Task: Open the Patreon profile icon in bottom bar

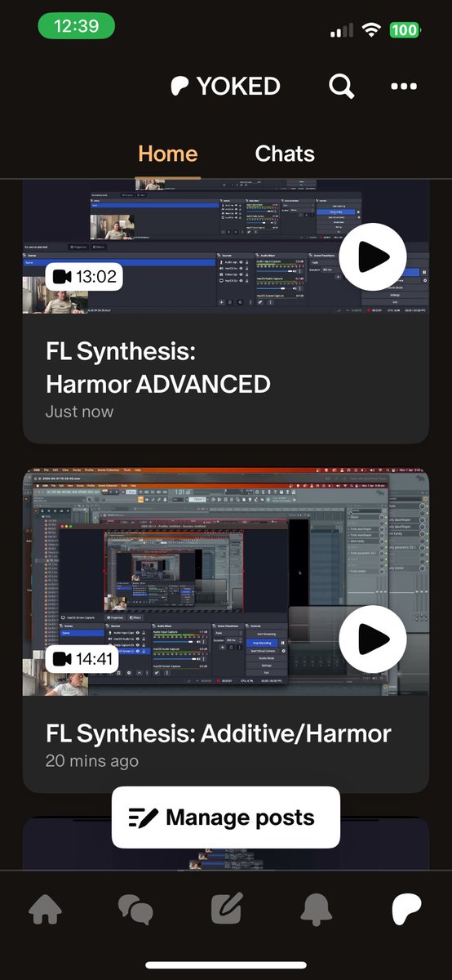Action: 406,909
